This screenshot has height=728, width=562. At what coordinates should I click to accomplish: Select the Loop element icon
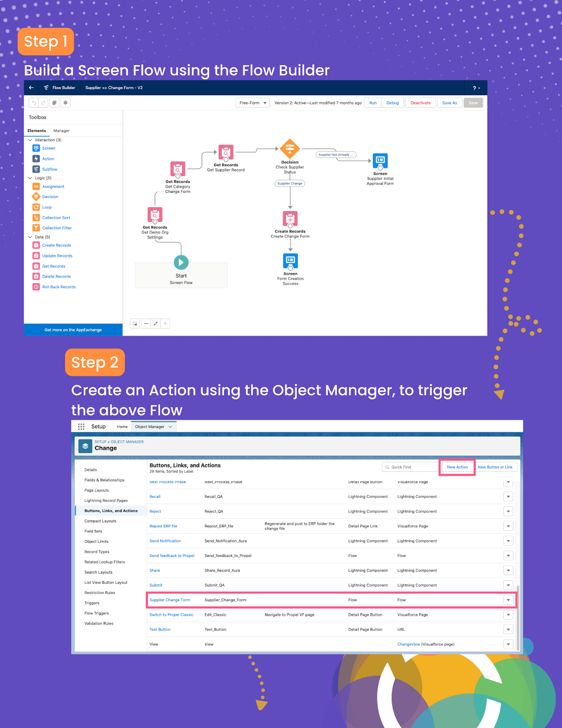click(36, 207)
